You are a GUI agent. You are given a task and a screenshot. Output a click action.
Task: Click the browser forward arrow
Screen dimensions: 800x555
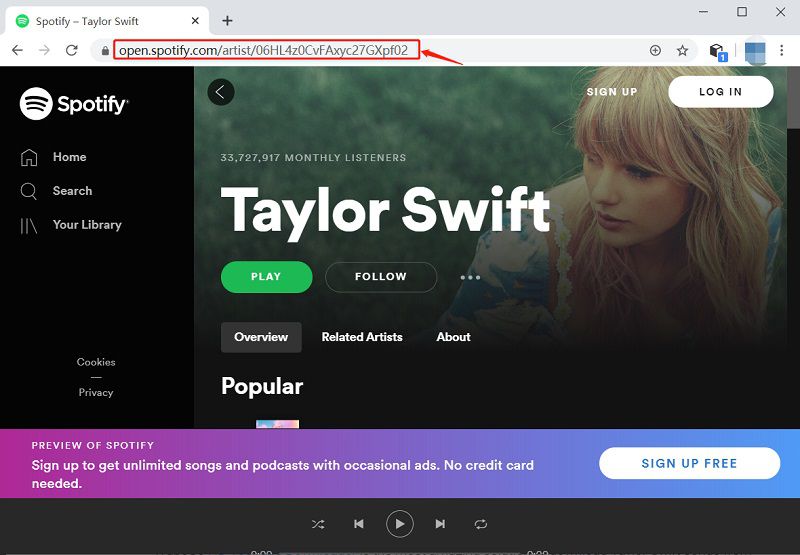tap(44, 50)
